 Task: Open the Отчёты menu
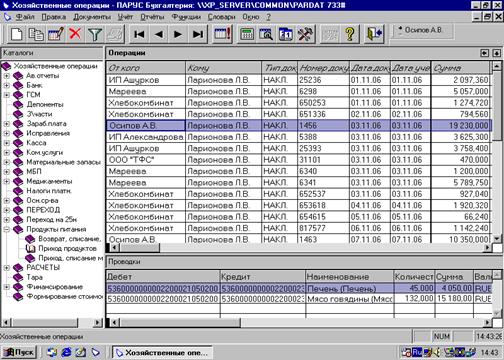click(x=152, y=17)
